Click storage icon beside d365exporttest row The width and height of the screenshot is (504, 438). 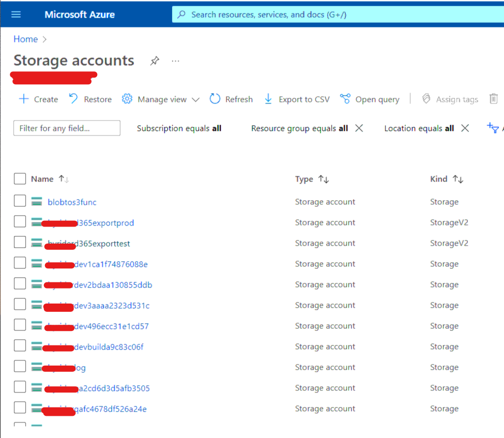(x=37, y=243)
